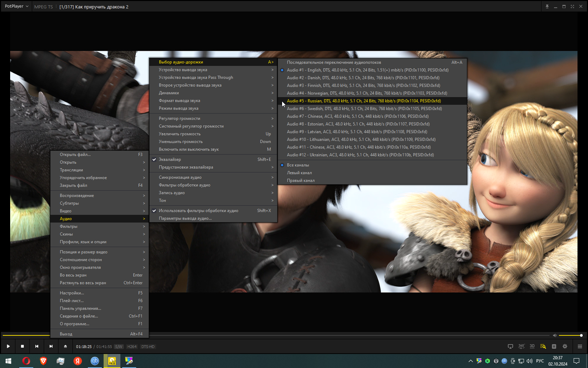Click the eject/open file icon
Screen dimensions: 588x368
pos(65,346)
